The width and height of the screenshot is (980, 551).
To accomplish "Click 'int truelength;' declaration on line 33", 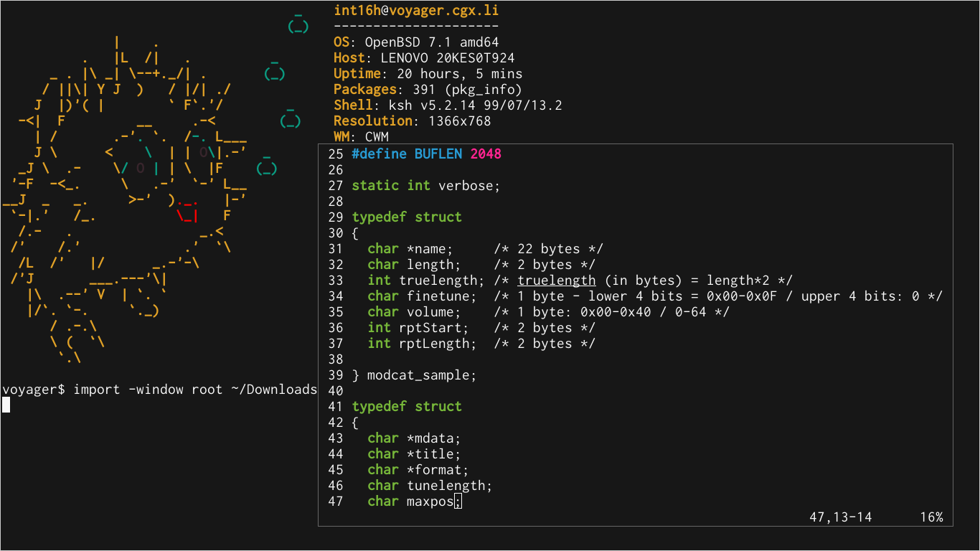I will pos(426,281).
